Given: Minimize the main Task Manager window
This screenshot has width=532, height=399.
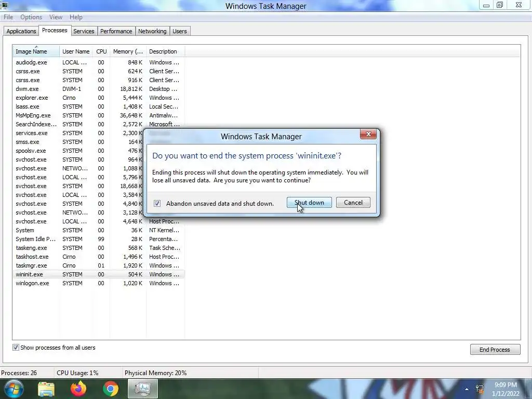Looking at the screenshot, I should (486, 5).
